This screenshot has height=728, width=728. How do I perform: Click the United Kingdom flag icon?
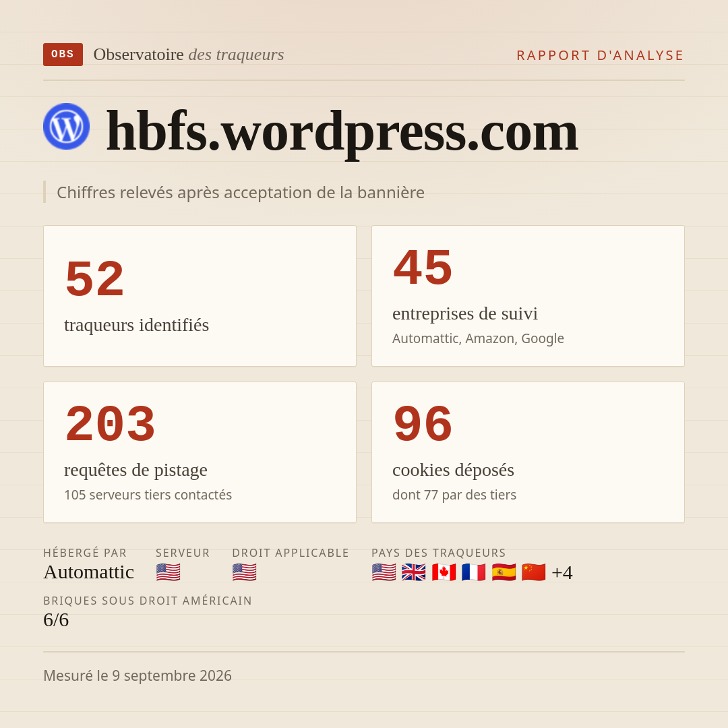414,572
